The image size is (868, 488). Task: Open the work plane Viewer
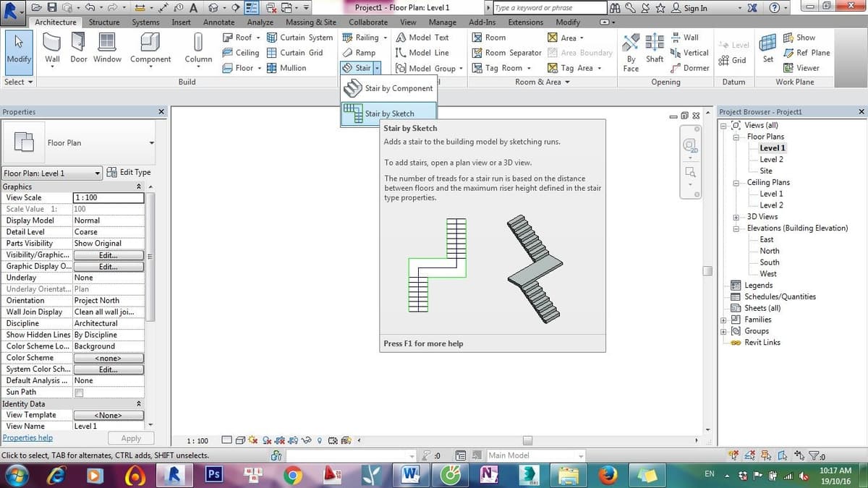coord(801,68)
